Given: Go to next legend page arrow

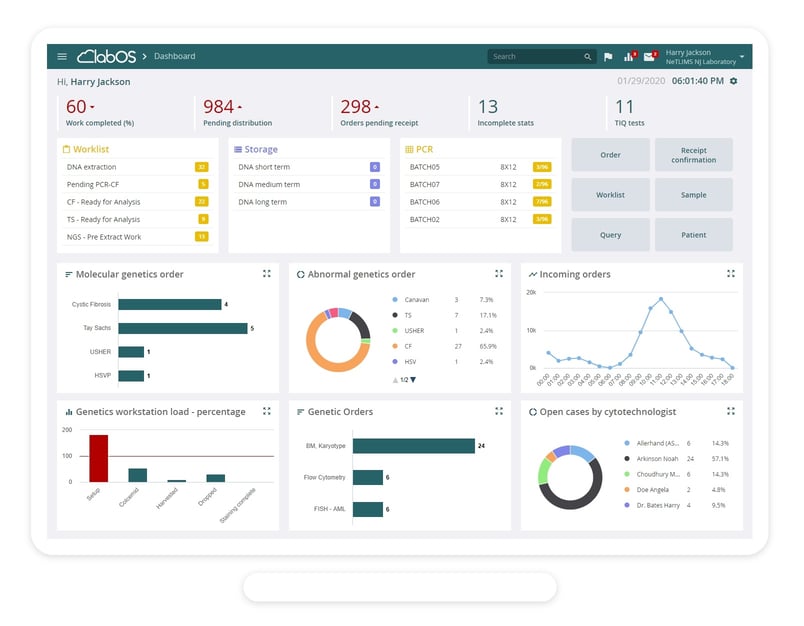Looking at the screenshot, I should point(412,380).
